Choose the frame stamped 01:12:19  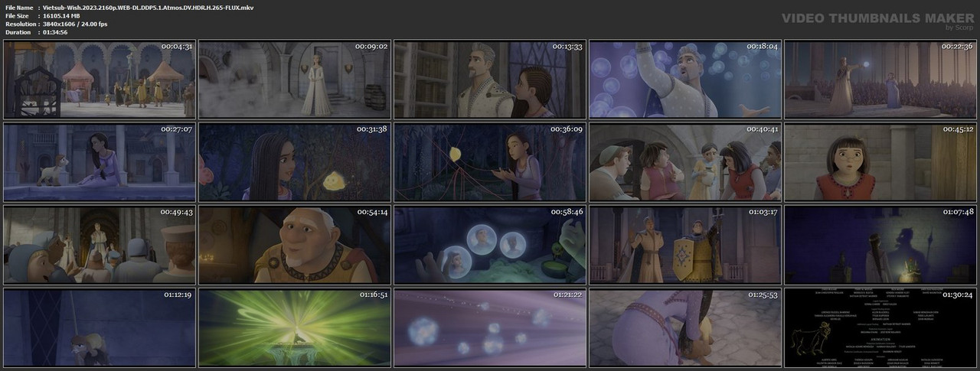point(99,327)
